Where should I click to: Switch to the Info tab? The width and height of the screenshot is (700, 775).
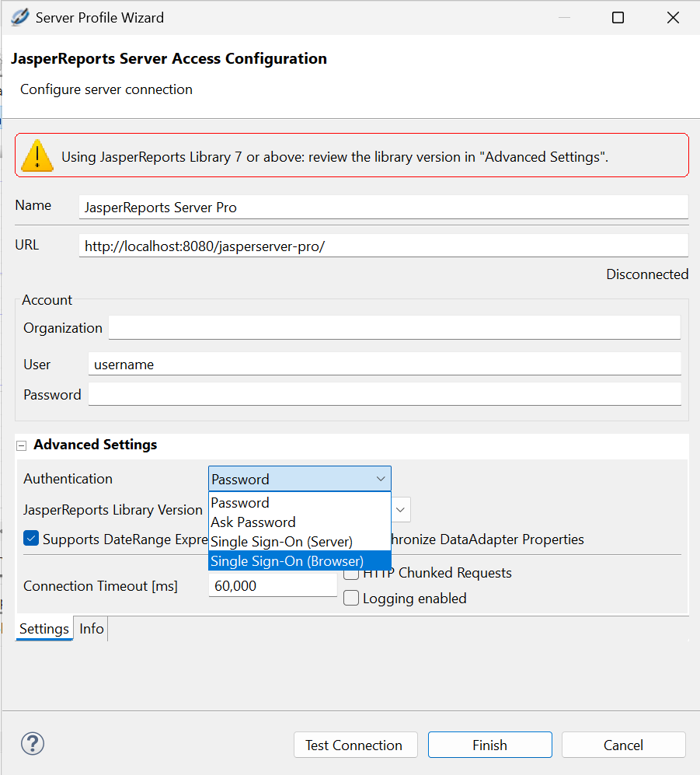tap(92, 628)
